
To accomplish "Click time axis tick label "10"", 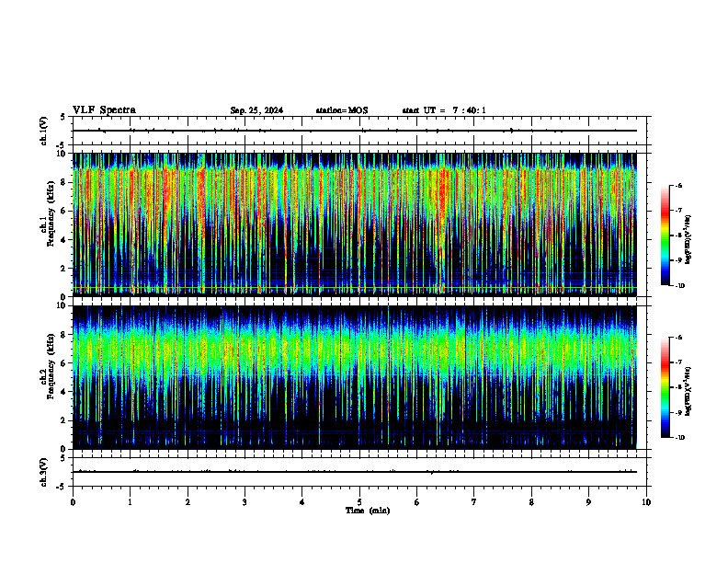I will pos(646,502).
